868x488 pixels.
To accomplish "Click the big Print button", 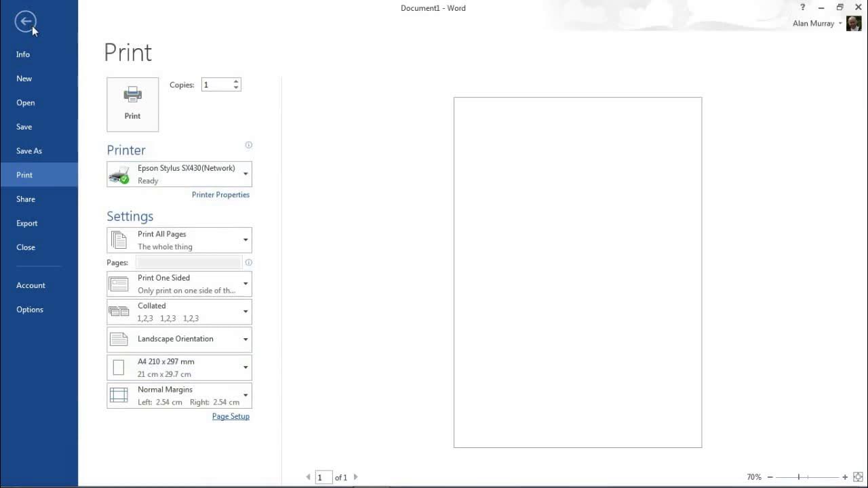I will [132, 104].
